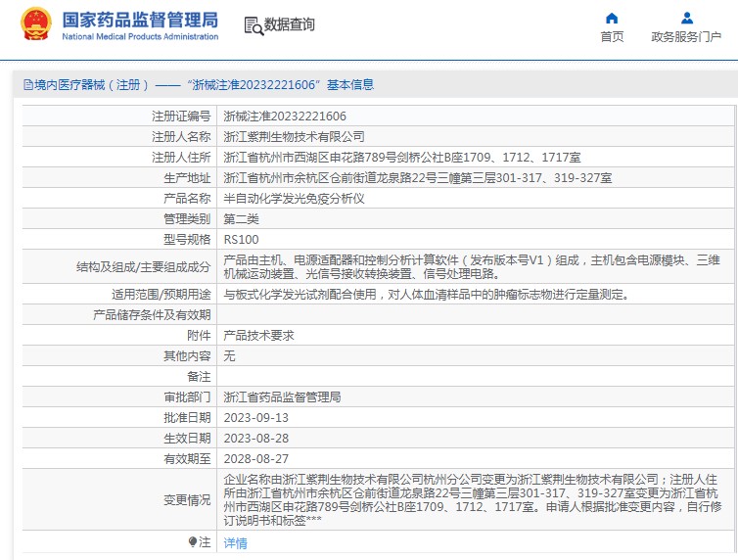Click the 数据查询 magnifier document icon
Viewport: 738px width, 560px height.
[x=253, y=25]
